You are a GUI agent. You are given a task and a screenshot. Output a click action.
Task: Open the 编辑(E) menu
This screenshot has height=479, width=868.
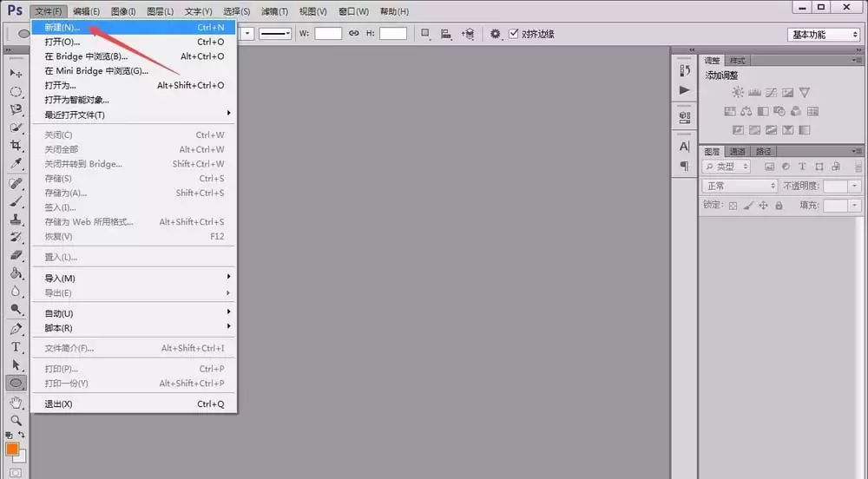pos(86,11)
